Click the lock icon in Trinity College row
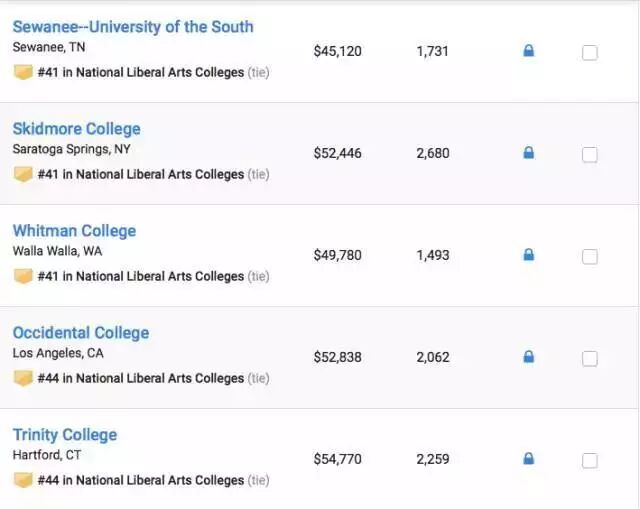640x509 pixels. [x=529, y=459]
